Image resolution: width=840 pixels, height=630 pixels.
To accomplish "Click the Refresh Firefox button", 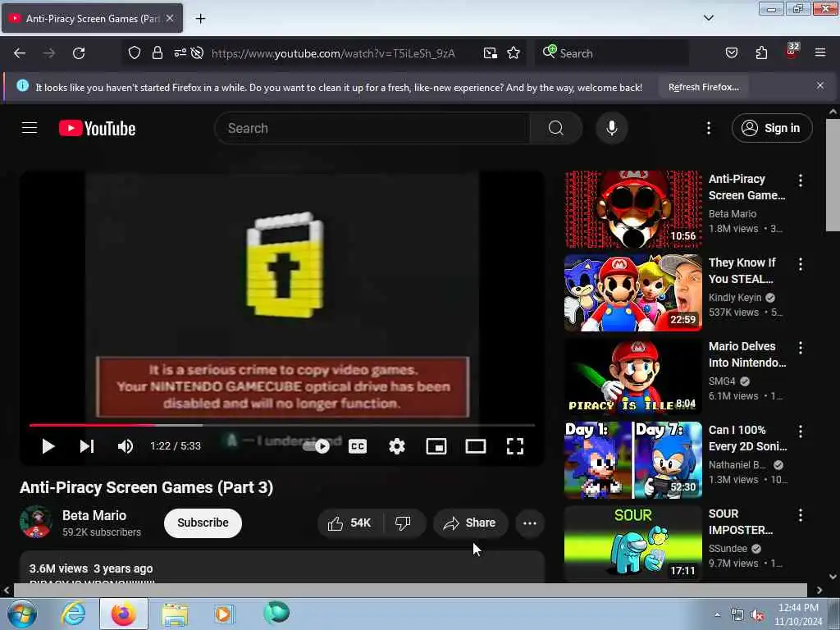I will pyautogui.click(x=703, y=87).
